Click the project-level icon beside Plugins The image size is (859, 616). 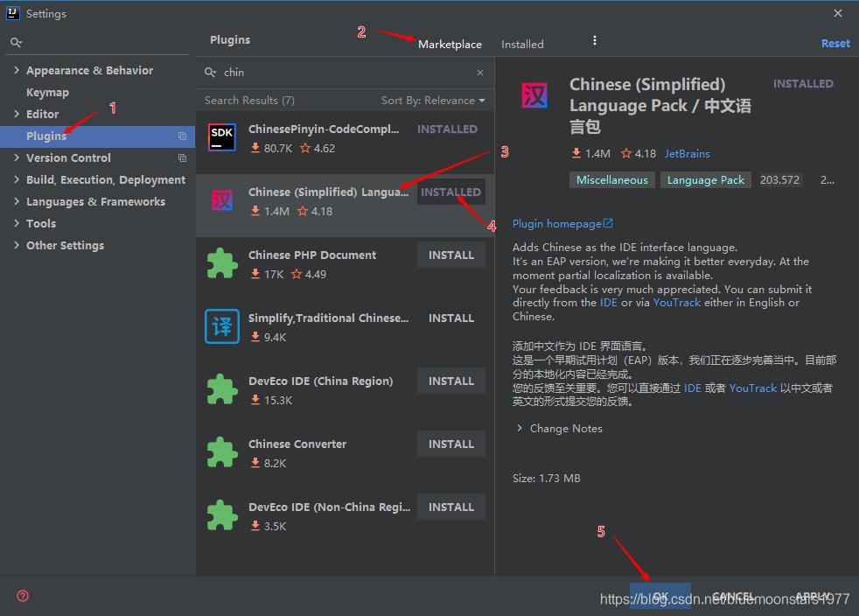183,136
